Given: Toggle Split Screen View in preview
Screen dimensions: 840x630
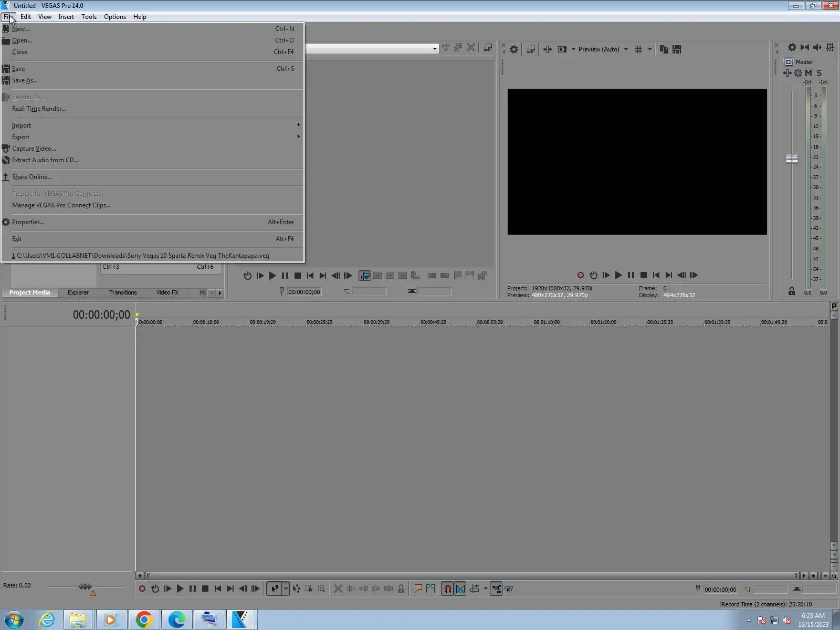Looking at the screenshot, I should pos(562,49).
